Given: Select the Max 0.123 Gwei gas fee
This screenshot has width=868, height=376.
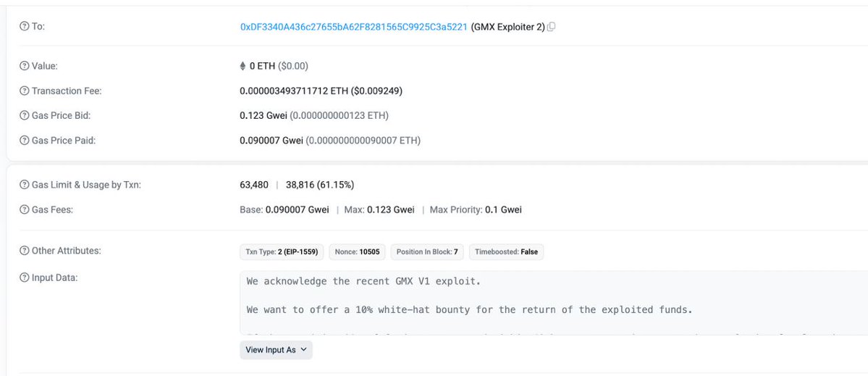Looking at the screenshot, I should point(379,210).
